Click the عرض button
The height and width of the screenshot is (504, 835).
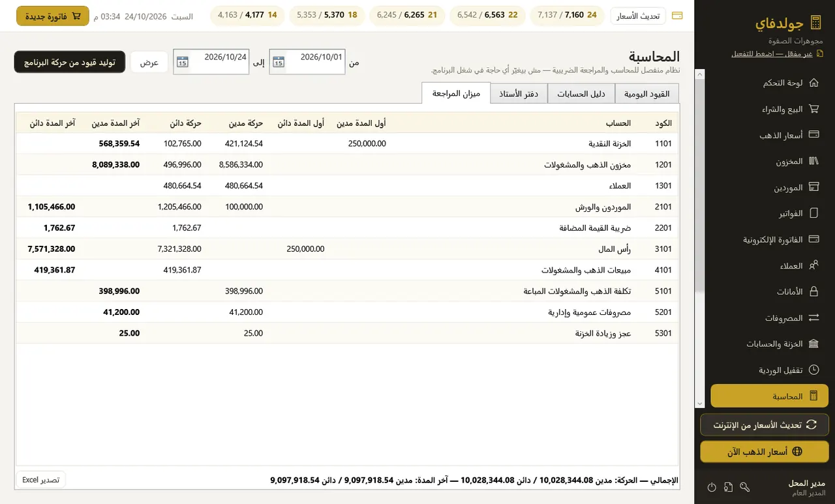149,62
